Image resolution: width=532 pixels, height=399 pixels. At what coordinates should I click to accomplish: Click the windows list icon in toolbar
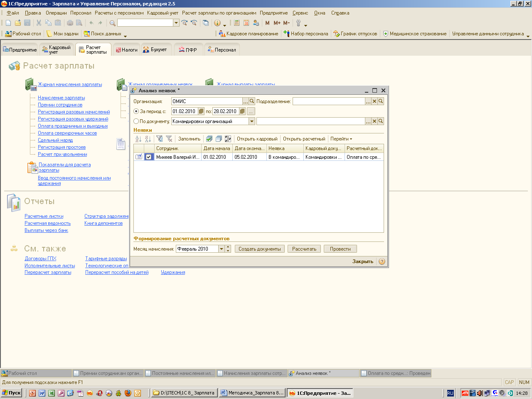coord(206,23)
